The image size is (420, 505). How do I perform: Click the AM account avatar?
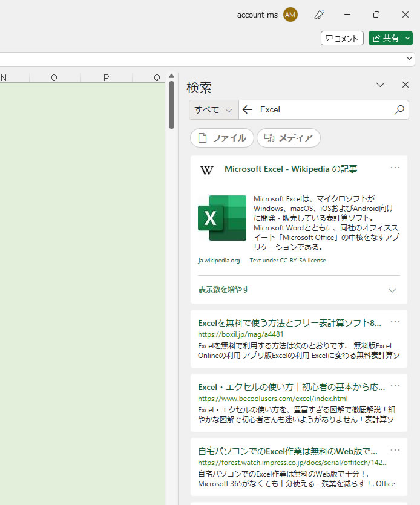point(290,15)
